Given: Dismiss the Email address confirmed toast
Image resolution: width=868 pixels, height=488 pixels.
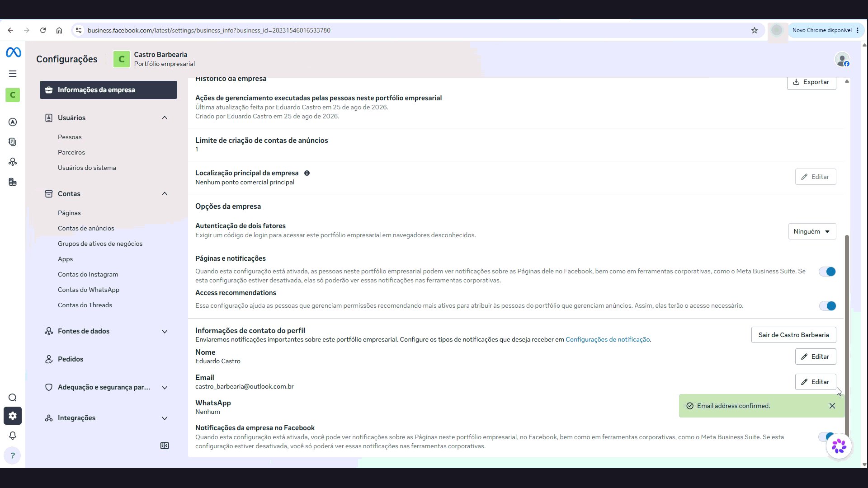Looking at the screenshot, I should pos(832,406).
